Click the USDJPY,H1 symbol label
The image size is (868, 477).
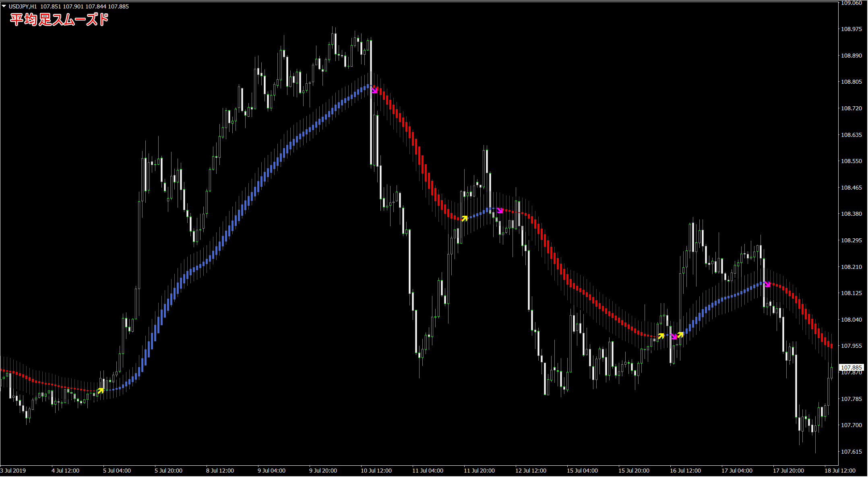[23, 6]
